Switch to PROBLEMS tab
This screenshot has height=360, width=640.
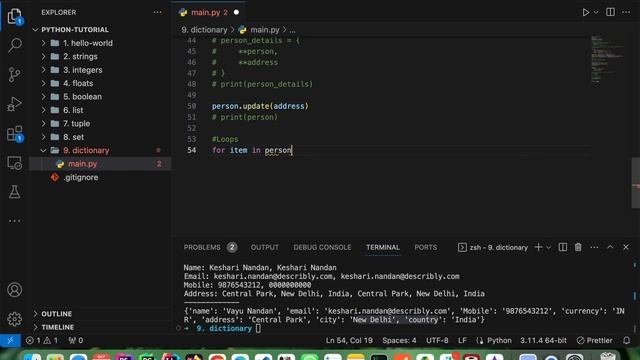[210, 247]
